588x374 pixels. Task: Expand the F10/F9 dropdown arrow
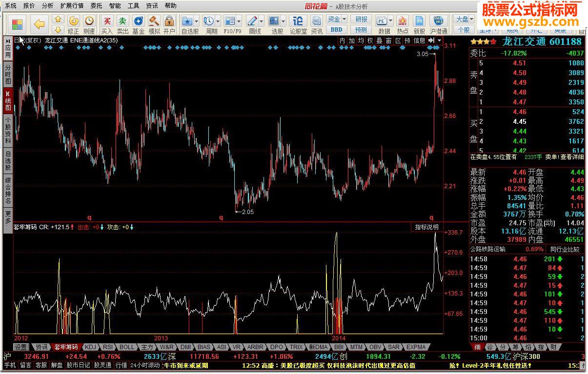239,21
